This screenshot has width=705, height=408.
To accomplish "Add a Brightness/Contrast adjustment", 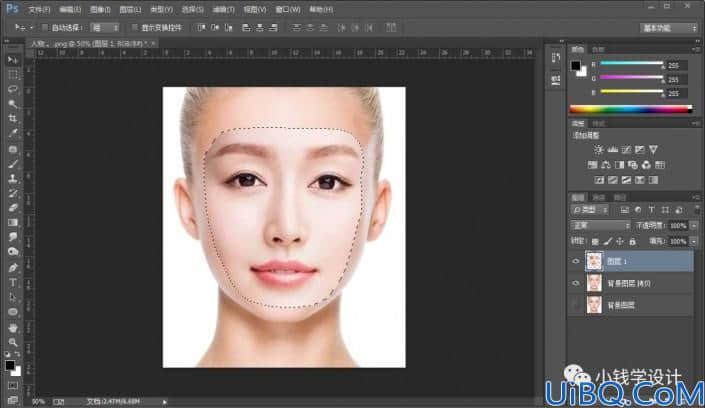I will click(x=598, y=150).
